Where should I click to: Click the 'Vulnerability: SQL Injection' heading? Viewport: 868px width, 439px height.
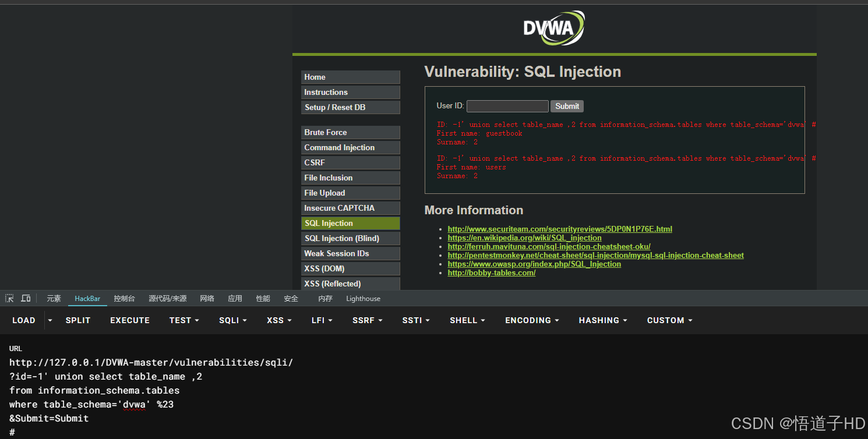[523, 72]
